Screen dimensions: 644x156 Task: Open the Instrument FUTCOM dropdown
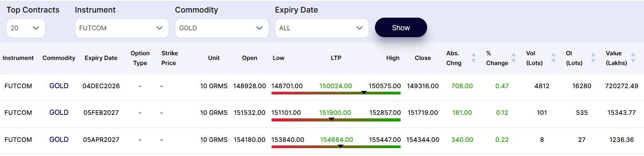(122, 28)
